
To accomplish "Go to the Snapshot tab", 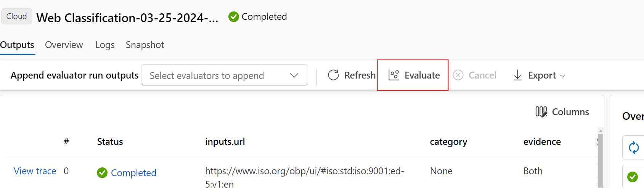I will [x=145, y=45].
